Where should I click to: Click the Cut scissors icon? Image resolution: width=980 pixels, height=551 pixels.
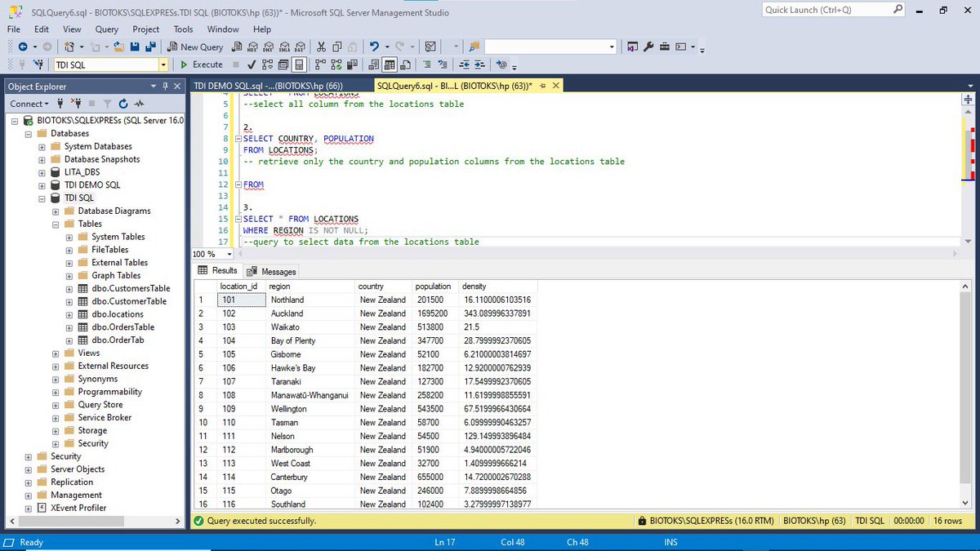tap(322, 47)
